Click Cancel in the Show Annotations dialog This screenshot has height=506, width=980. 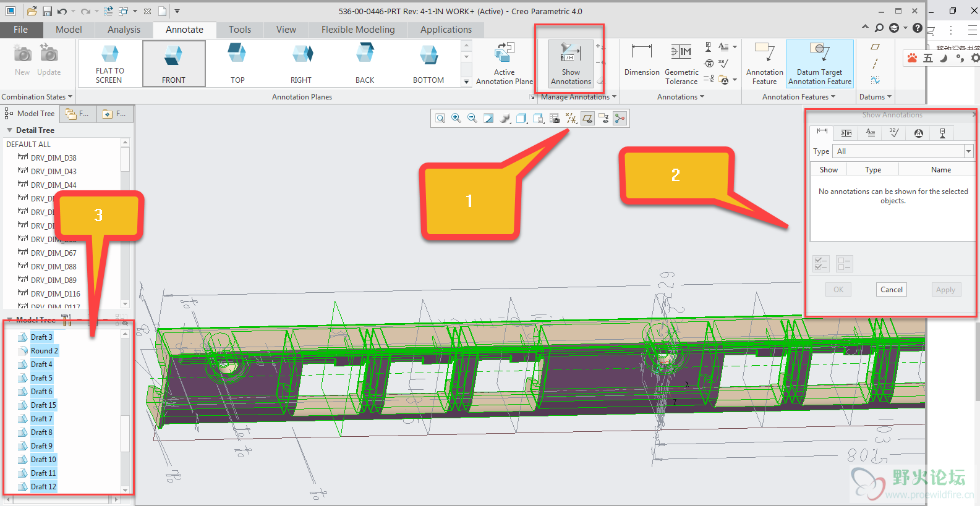point(891,290)
